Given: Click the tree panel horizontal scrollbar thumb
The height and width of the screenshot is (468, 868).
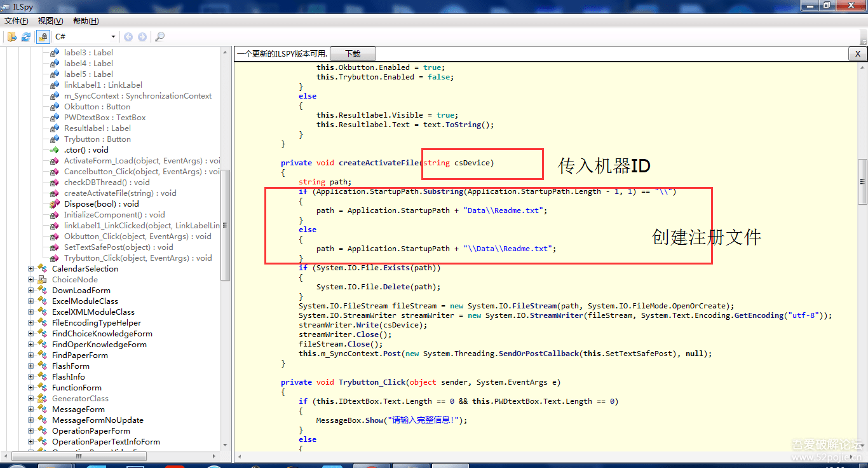Looking at the screenshot, I should 79,456.
